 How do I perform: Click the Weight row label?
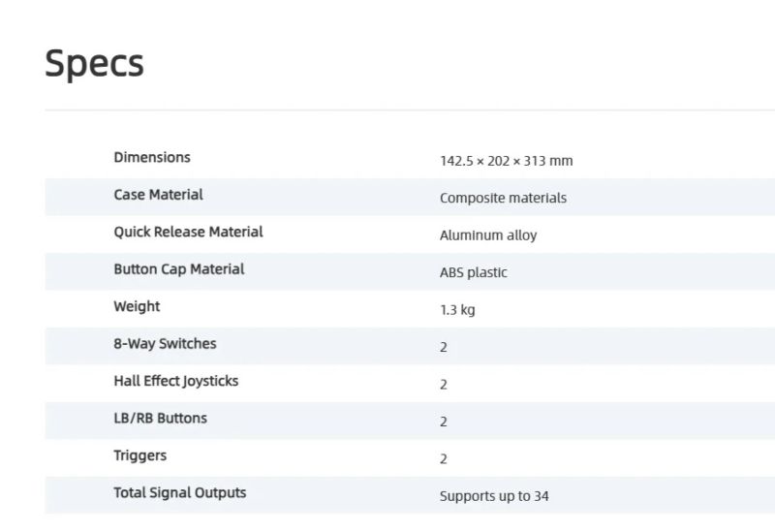(137, 306)
